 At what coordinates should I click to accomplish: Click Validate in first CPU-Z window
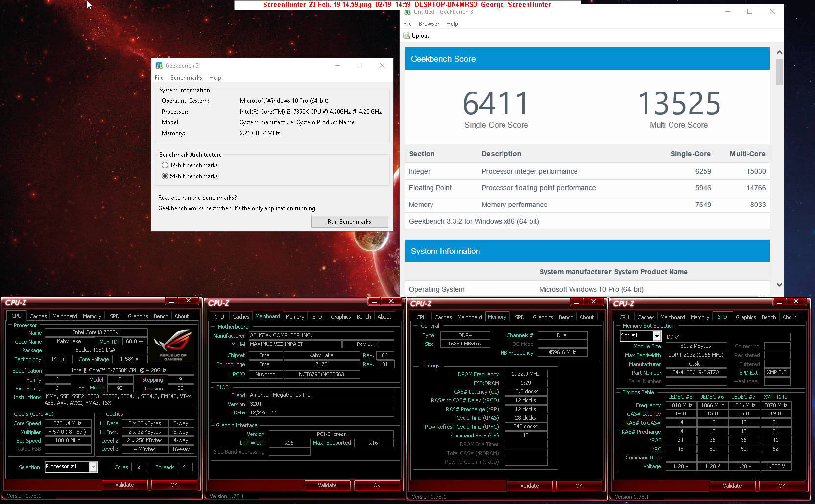point(124,485)
